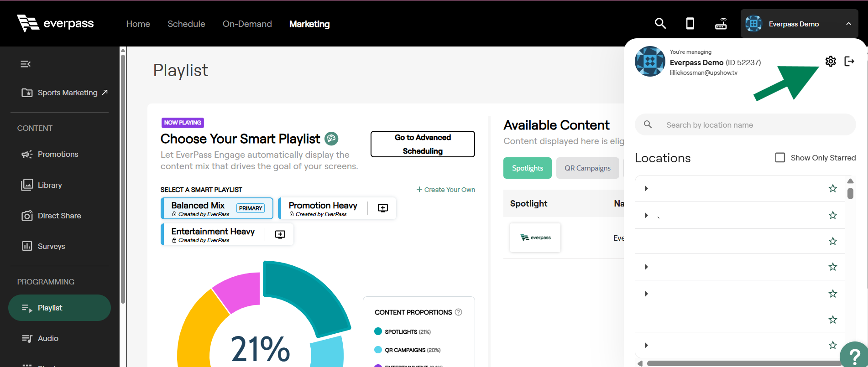
Task: Click blue swatch next to QR CAMPAIGNS legend
Action: coord(378,350)
